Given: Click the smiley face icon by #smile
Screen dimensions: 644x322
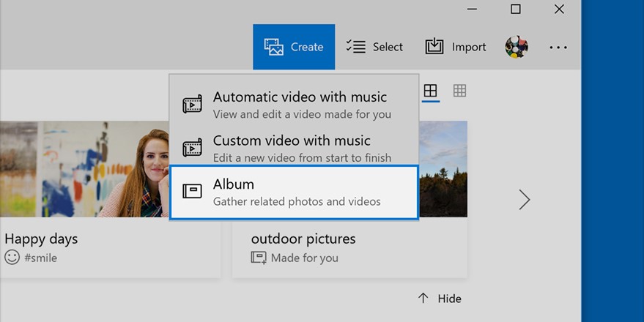Looking at the screenshot, I should [x=12, y=257].
